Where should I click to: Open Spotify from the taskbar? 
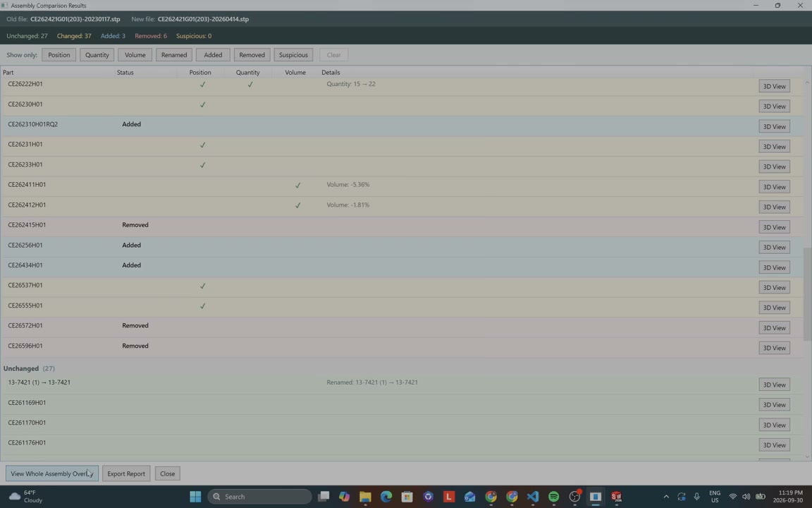pyautogui.click(x=553, y=497)
